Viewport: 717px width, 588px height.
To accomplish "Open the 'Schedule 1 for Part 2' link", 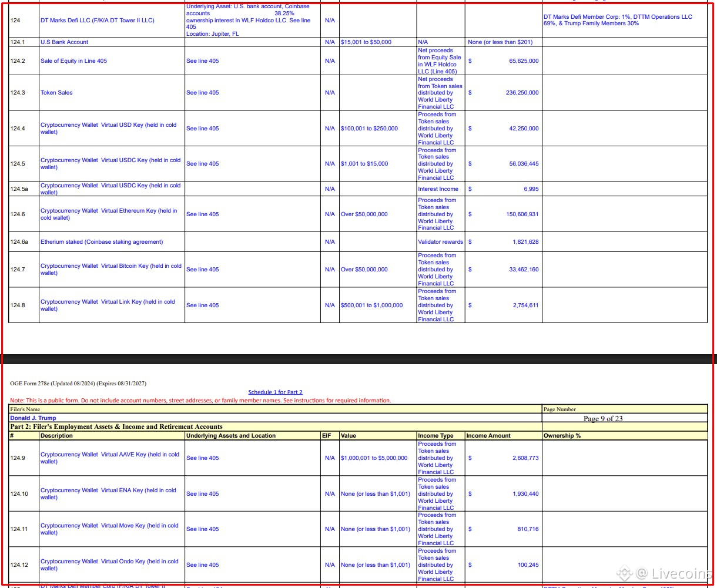I will (275, 392).
